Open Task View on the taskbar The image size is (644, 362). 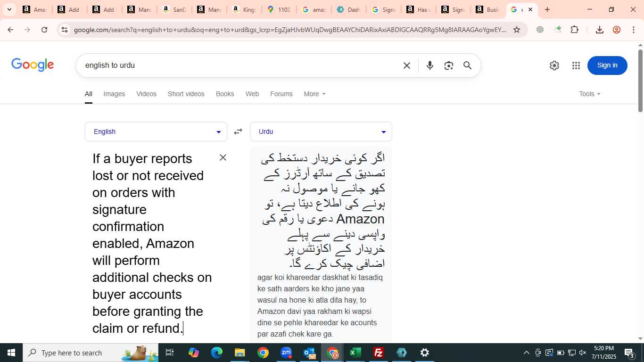point(170,353)
